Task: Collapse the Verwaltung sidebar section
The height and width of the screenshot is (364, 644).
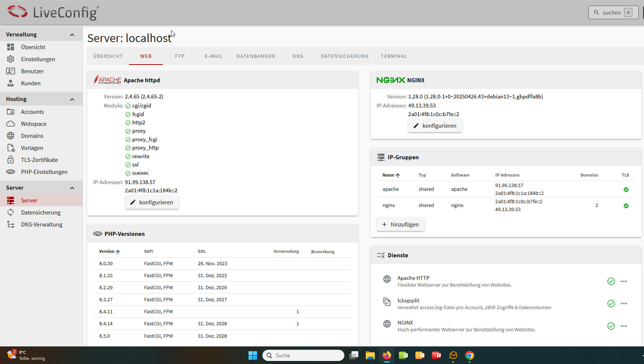Action: pos(72,35)
